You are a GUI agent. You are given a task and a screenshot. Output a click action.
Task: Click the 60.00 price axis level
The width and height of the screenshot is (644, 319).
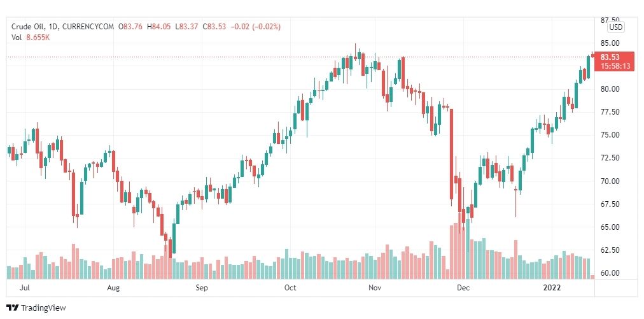[609, 273]
